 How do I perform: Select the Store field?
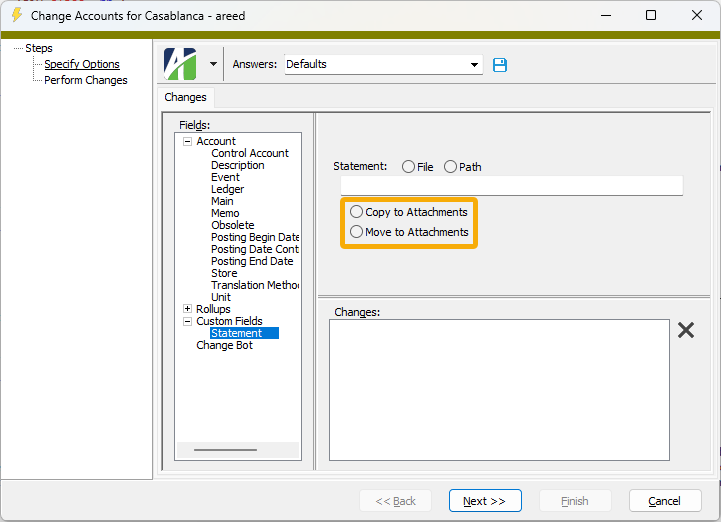224,273
